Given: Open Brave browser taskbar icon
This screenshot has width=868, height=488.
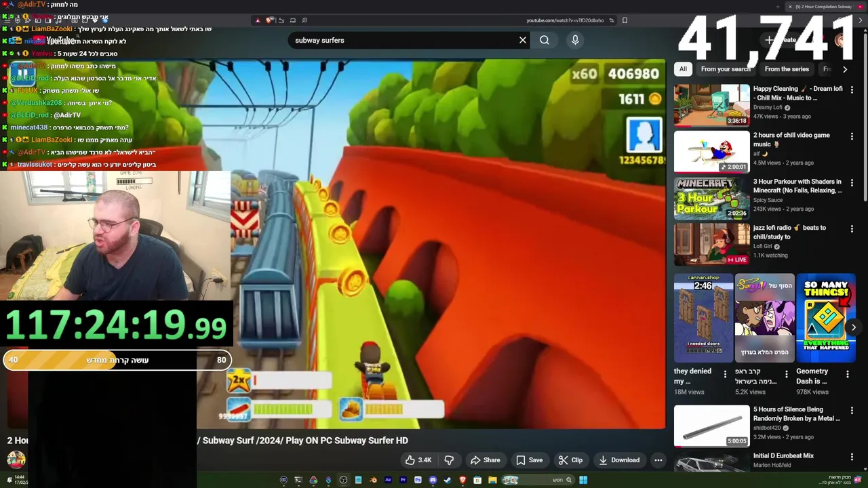Looking at the screenshot, I should point(462,480).
